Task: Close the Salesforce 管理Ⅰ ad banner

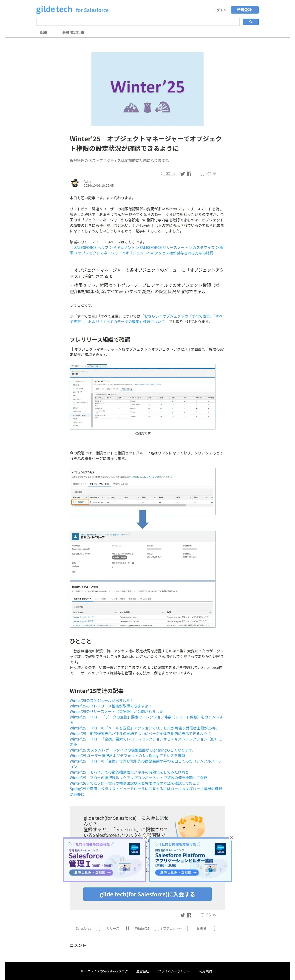Action: click(x=145, y=838)
